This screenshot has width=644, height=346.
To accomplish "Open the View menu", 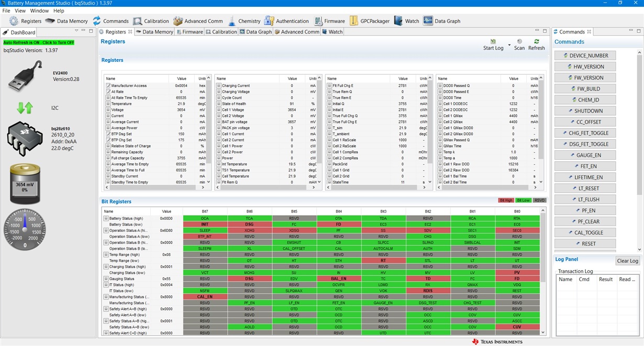I will pyautogui.click(x=20, y=10).
